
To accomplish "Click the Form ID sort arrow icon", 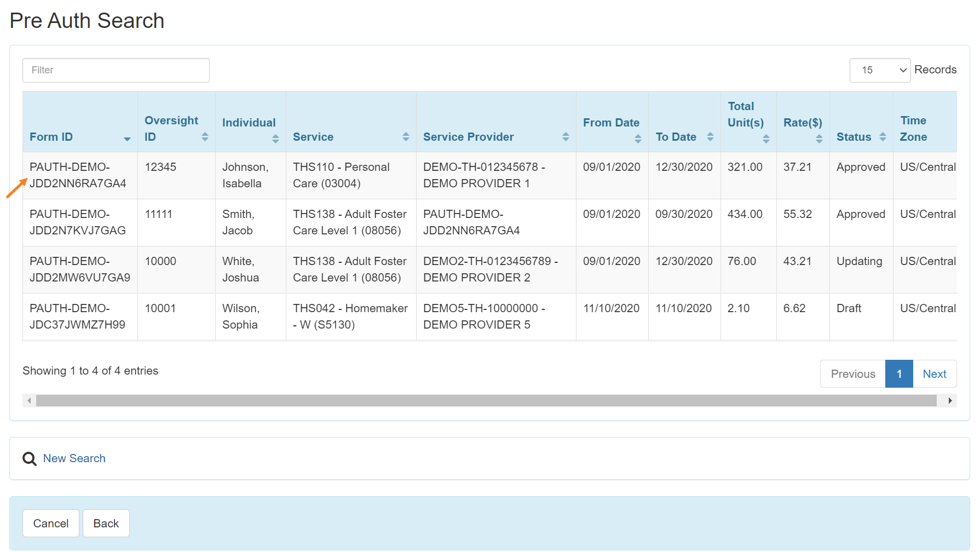I will pos(127,139).
